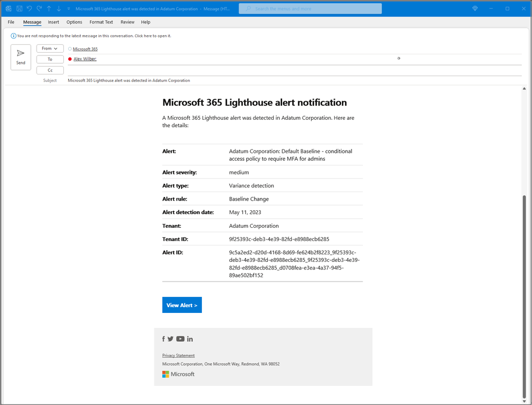The width and height of the screenshot is (532, 405).
Task: Click the Alert ID value starting 9c5a2ed2
Action: click(x=294, y=264)
